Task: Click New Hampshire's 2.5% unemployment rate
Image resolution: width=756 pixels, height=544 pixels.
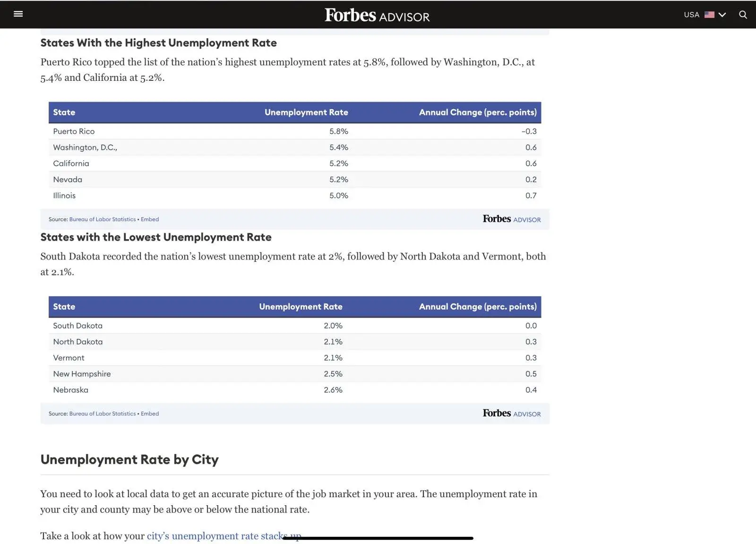Action: click(333, 374)
